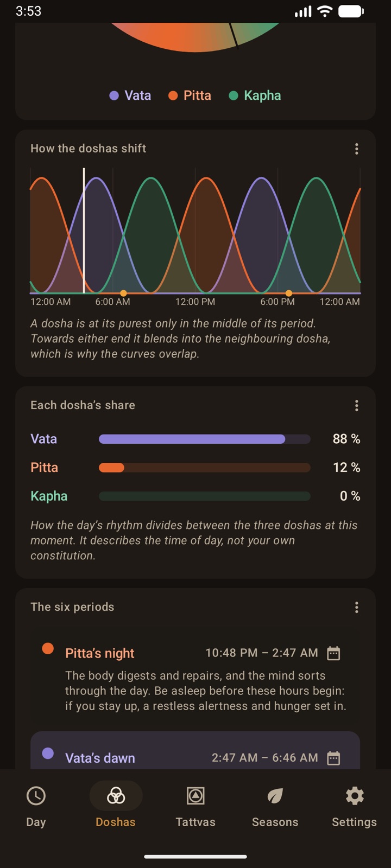Tap the white current-time line on chart
391x868 pixels.
pyautogui.click(x=84, y=231)
